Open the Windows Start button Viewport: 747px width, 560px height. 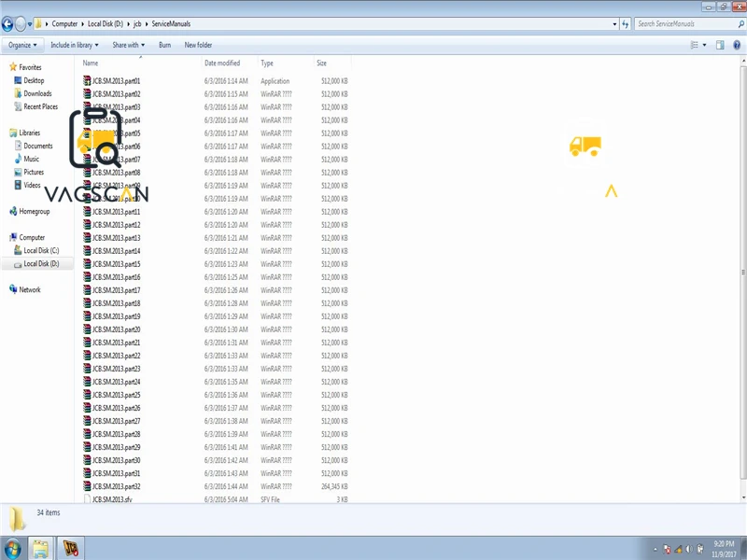(12, 549)
